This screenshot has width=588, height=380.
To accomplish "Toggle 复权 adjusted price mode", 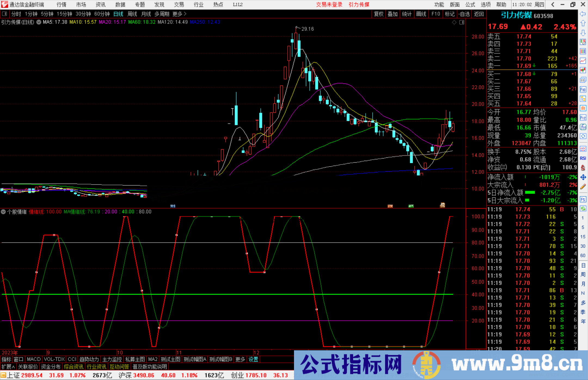I will (x=378, y=14).
